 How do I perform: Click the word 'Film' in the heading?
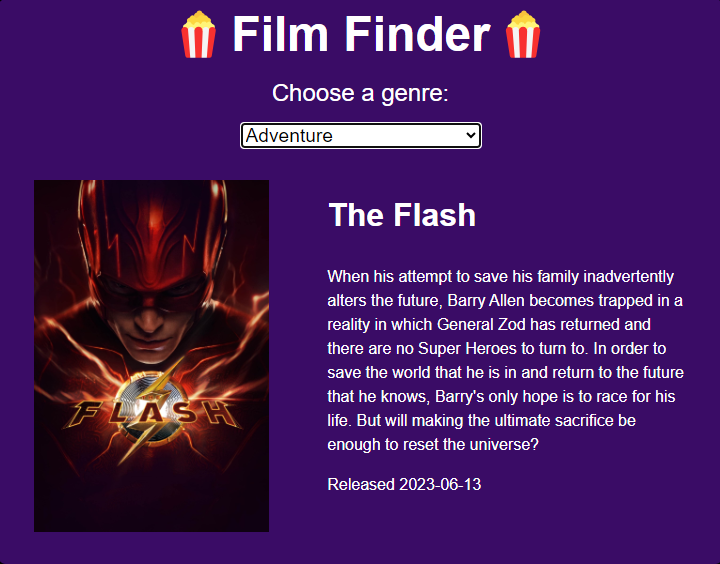(280, 34)
